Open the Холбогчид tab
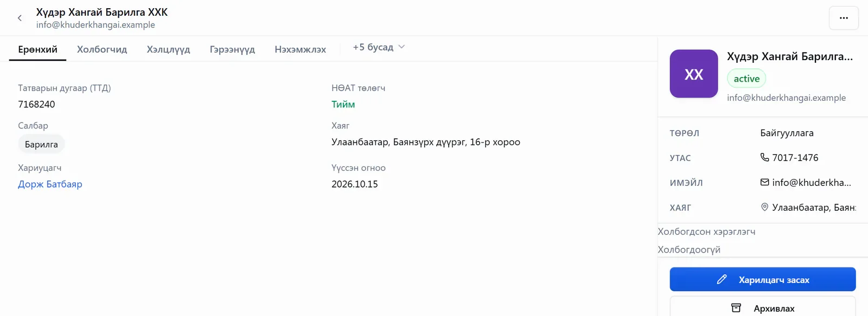 102,49
